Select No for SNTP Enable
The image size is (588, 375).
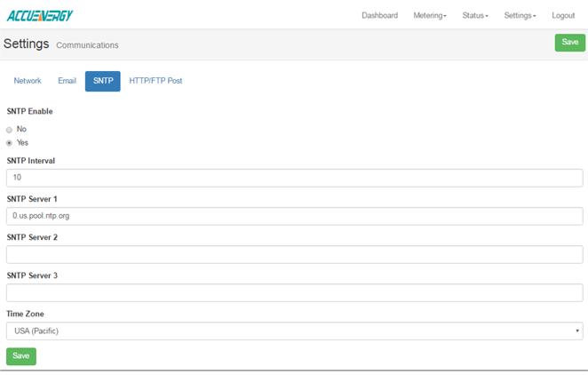pos(10,130)
